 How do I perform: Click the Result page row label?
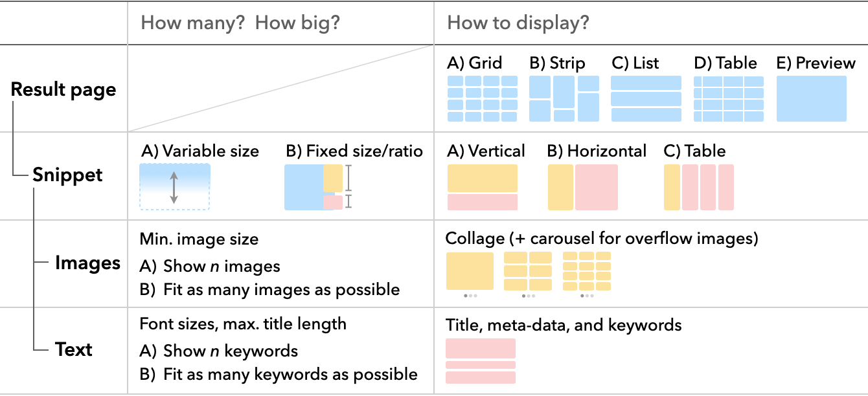63,89
